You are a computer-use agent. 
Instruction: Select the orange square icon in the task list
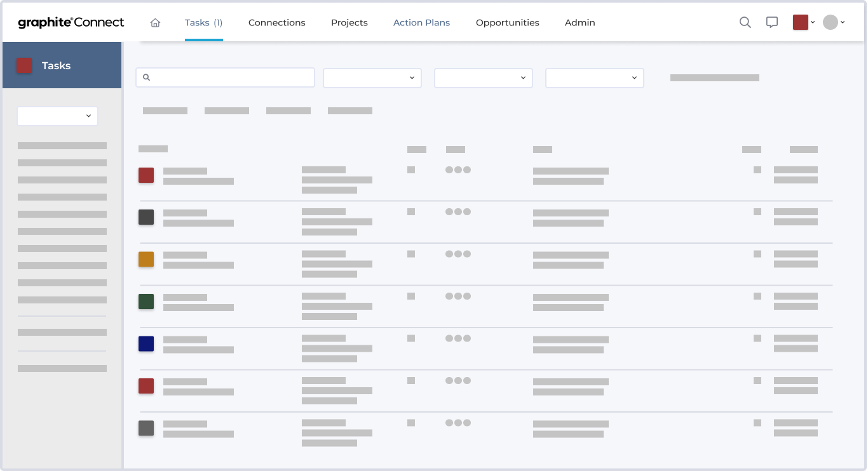146,259
